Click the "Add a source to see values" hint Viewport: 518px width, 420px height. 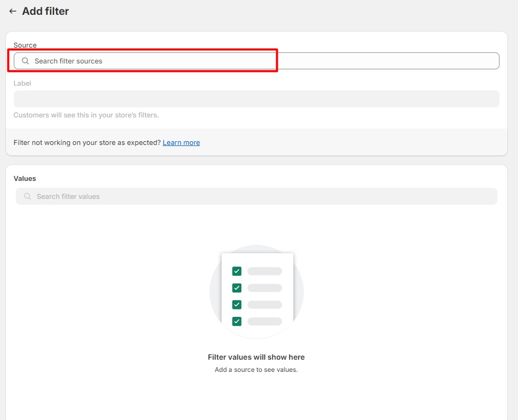click(x=256, y=370)
